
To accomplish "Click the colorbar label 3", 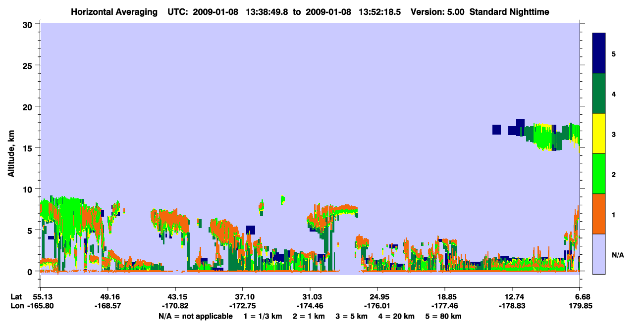I will 613,135.
